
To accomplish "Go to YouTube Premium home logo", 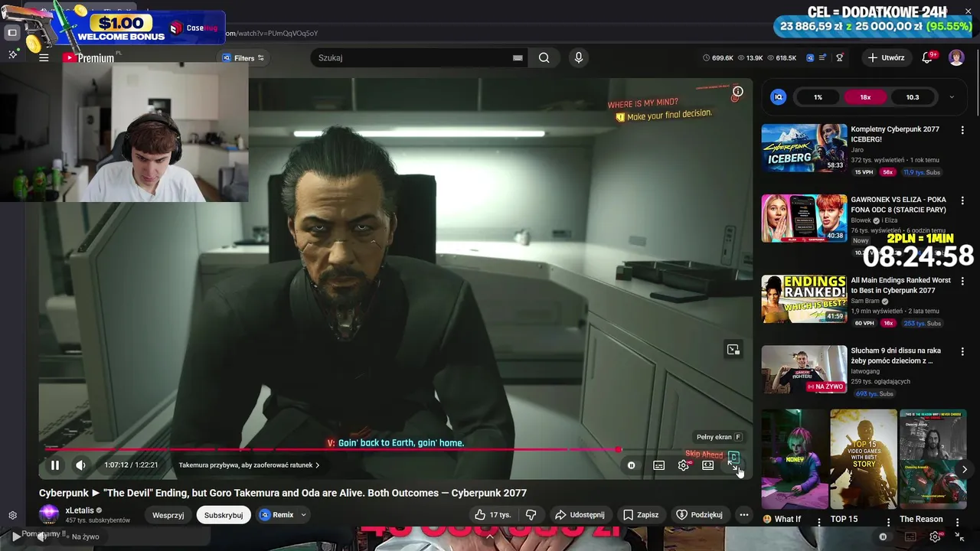I will 89,58.
